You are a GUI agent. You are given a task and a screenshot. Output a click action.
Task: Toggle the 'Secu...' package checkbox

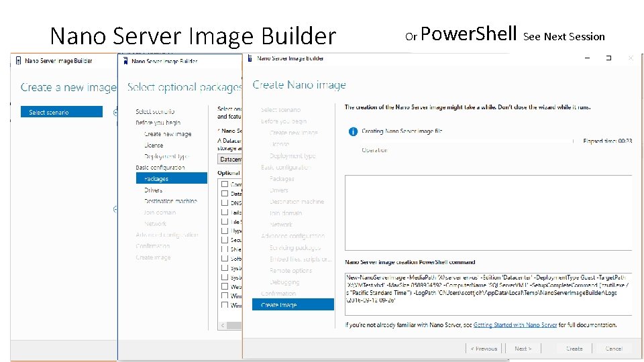(x=225, y=240)
